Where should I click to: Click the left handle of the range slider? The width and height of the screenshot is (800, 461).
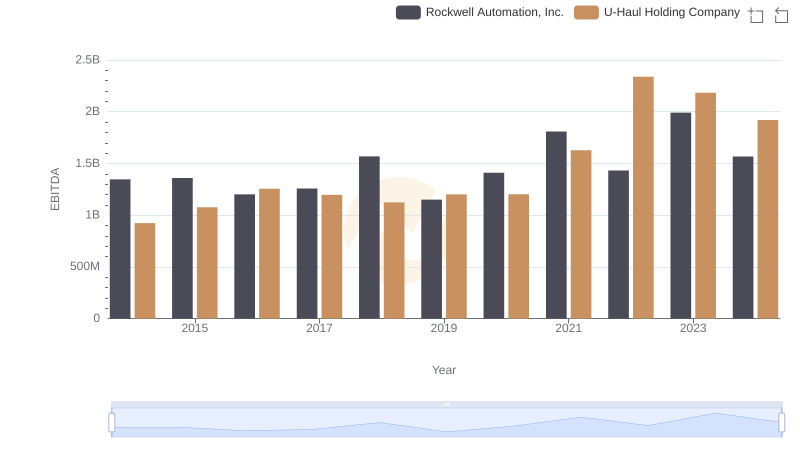click(x=112, y=422)
